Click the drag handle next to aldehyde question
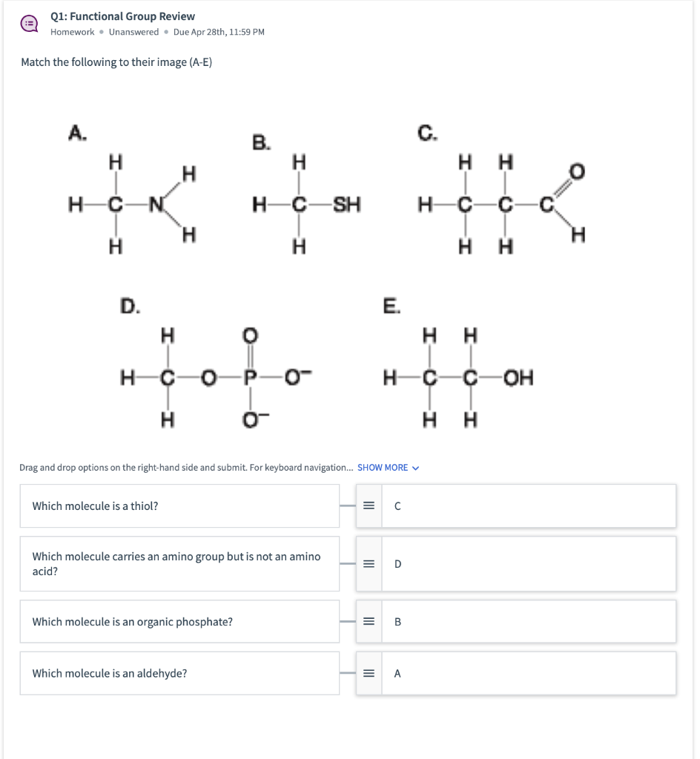The height and width of the screenshot is (759, 700). (x=367, y=672)
